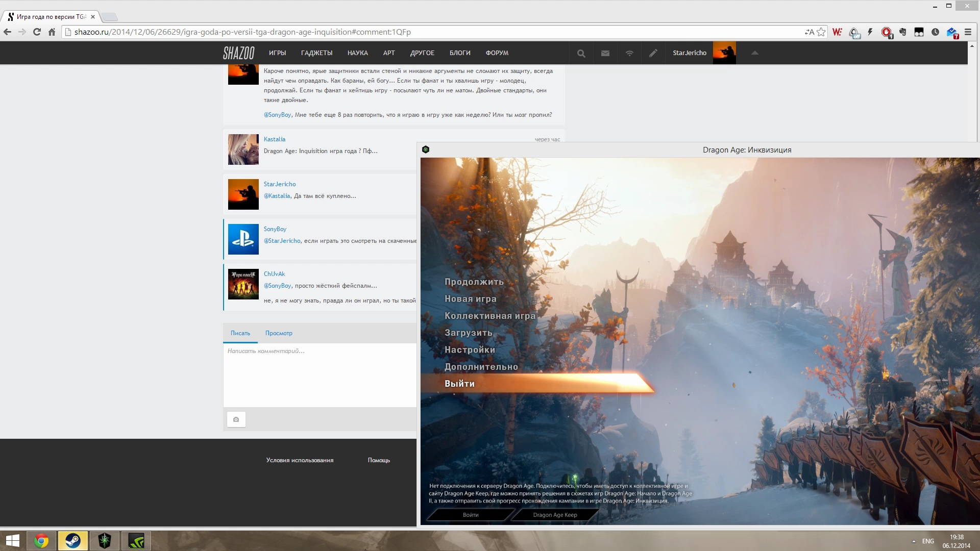Open Steam from the taskbar
Image resolution: width=980 pixels, height=551 pixels.
pyautogui.click(x=73, y=541)
